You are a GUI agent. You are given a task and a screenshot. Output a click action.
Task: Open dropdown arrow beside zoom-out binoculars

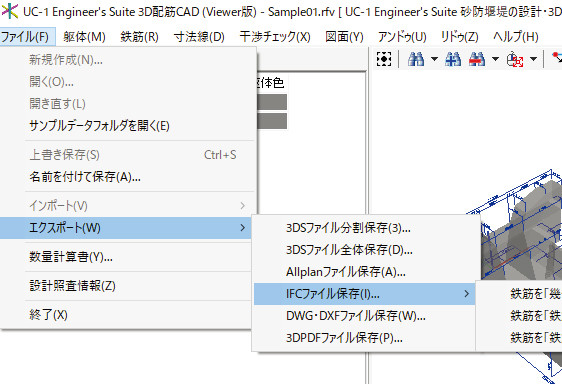point(495,59)
